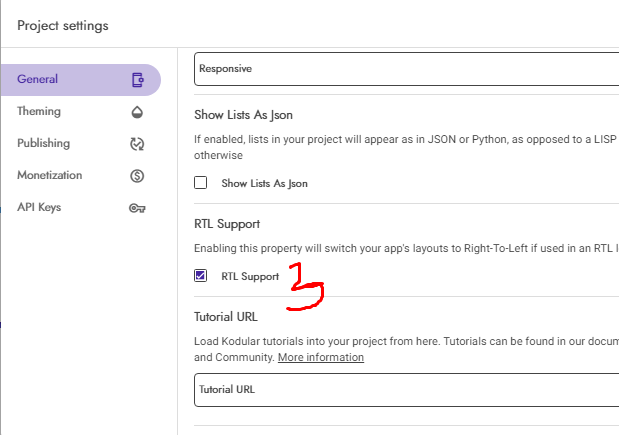
Task: Open the 'More information' link
Action: [x=321, y=357]
